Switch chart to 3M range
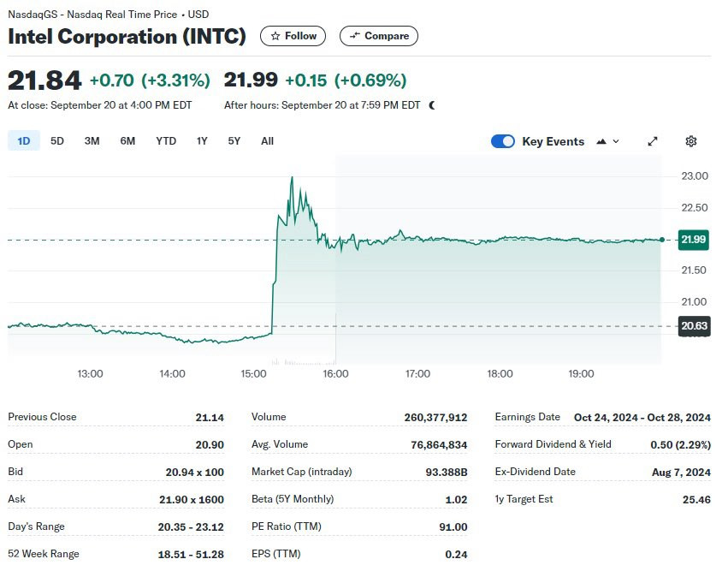The width and height of the screenshot is (728, 571). coord(92,140)
